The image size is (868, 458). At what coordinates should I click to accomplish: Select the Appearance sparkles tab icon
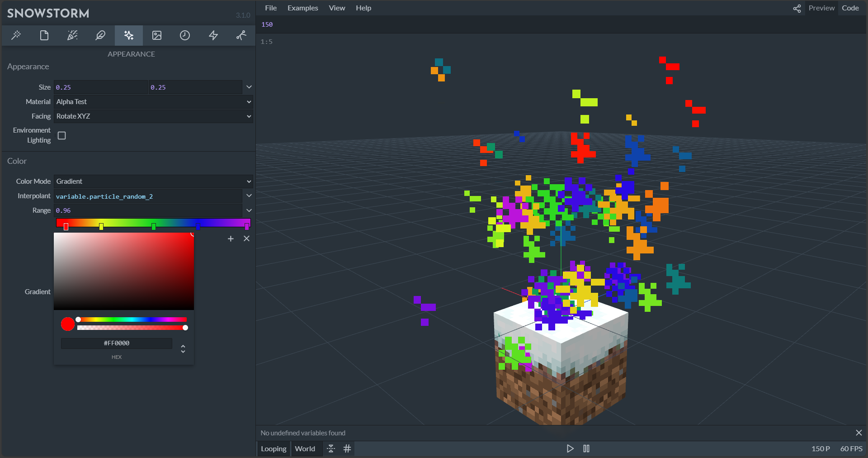point(129,35)
